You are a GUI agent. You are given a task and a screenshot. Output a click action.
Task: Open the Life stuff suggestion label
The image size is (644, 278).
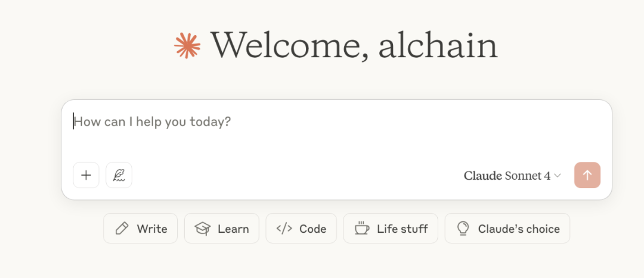402,229
